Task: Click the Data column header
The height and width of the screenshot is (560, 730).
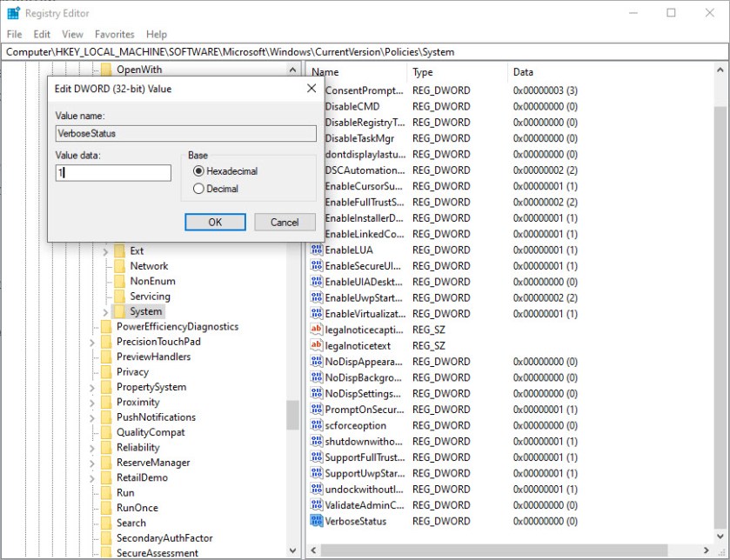Action: click(523, 72)
